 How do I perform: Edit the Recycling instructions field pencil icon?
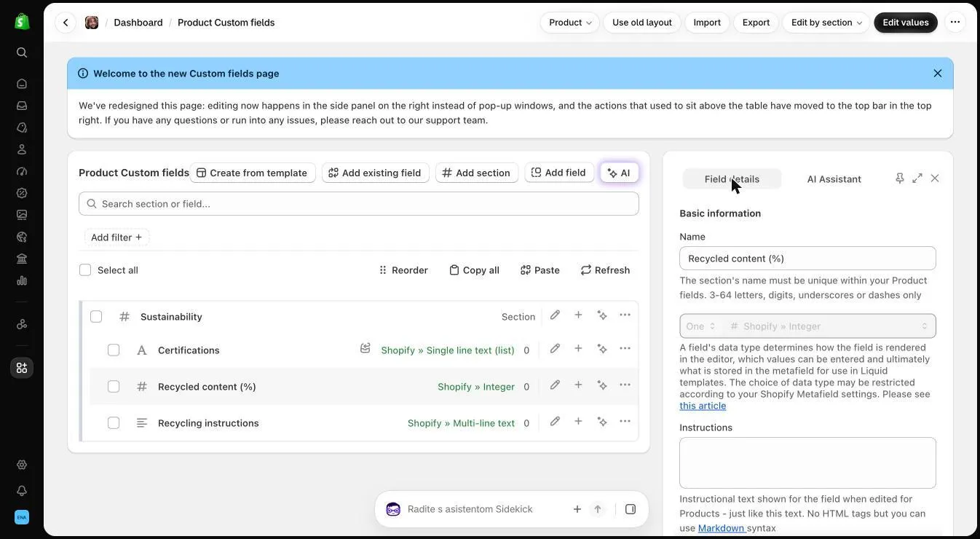[x=555, y=422]
